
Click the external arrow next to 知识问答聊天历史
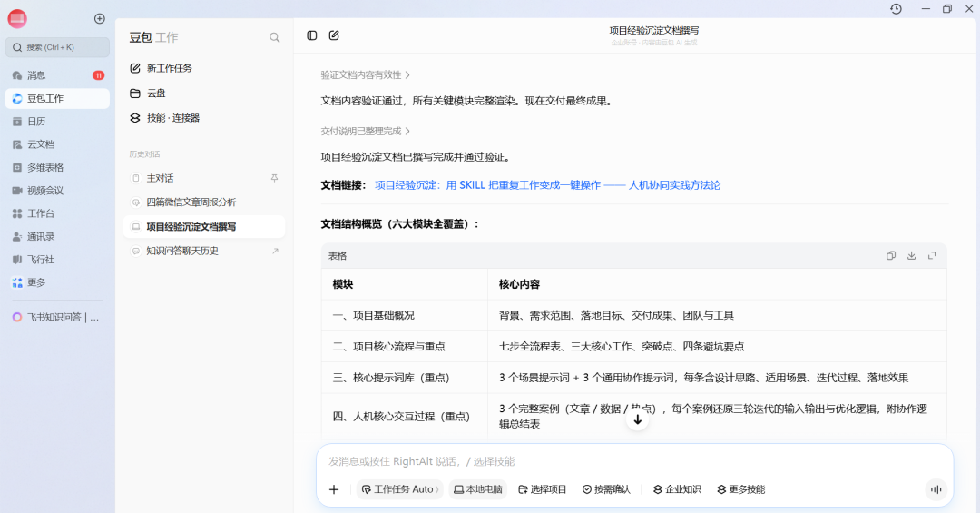click(x=275, y=251)
